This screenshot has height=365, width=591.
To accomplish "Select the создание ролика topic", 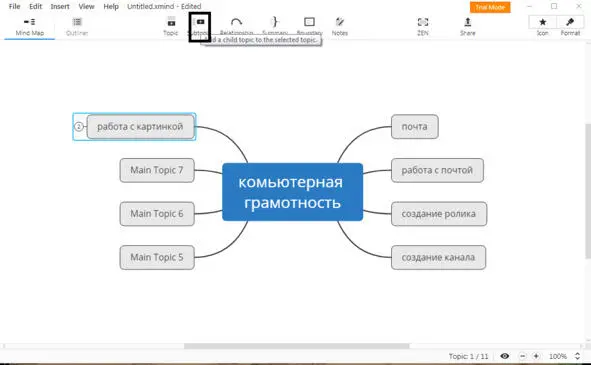I will tap(439, 214).
